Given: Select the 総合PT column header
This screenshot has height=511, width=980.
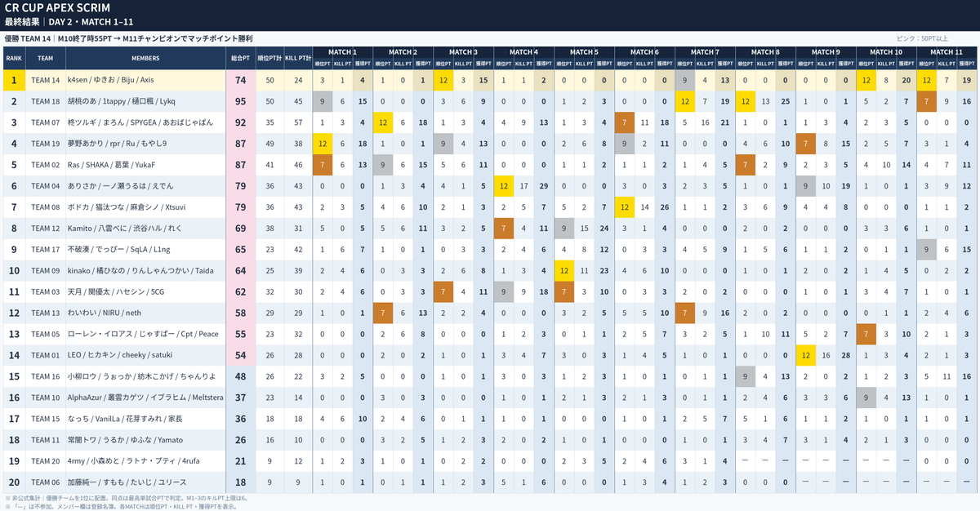Looking at the screenshot, I should tap(240, 58).
